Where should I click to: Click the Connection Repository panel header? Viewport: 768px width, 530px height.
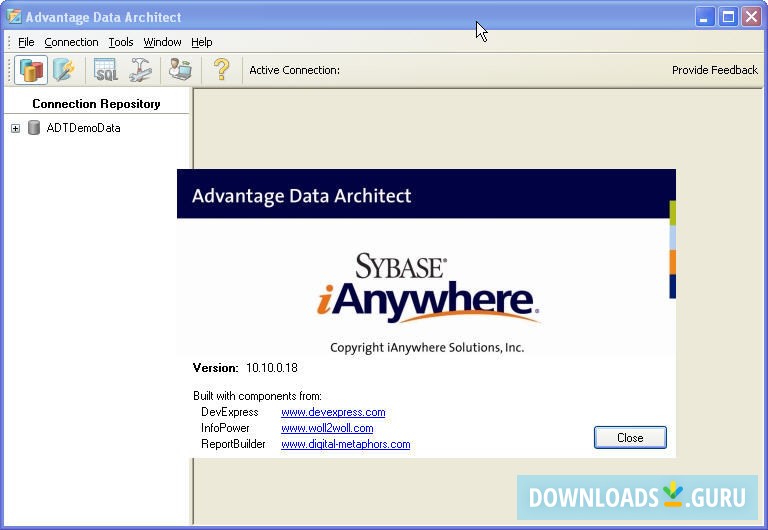click(96, 104)
